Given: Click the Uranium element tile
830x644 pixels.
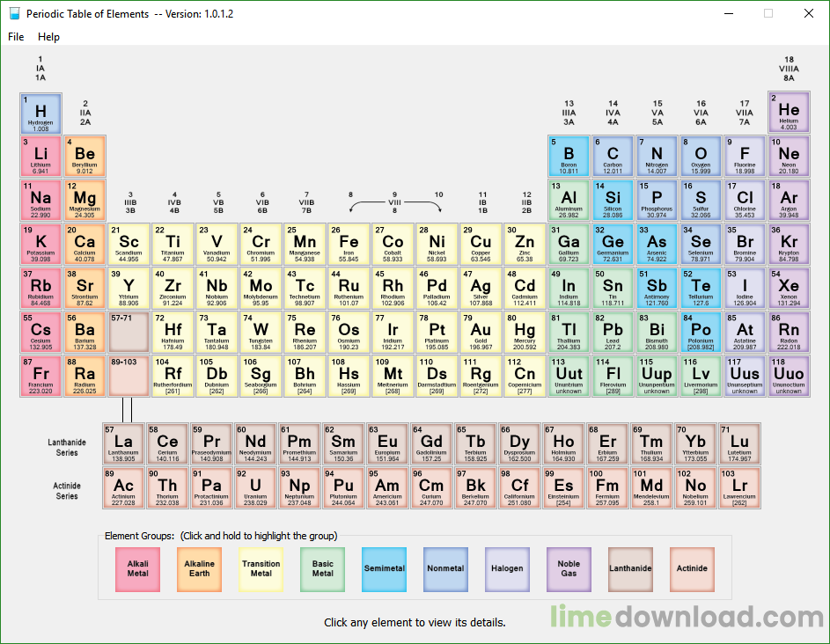Looking at the screenshot, I should pyautogui.click(x=255, y=488).
